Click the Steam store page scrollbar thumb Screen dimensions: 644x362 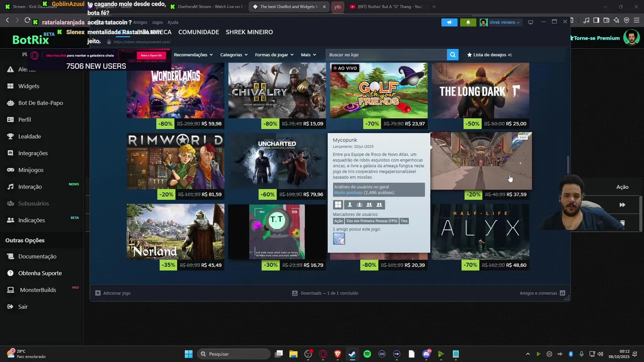[568, 164]
